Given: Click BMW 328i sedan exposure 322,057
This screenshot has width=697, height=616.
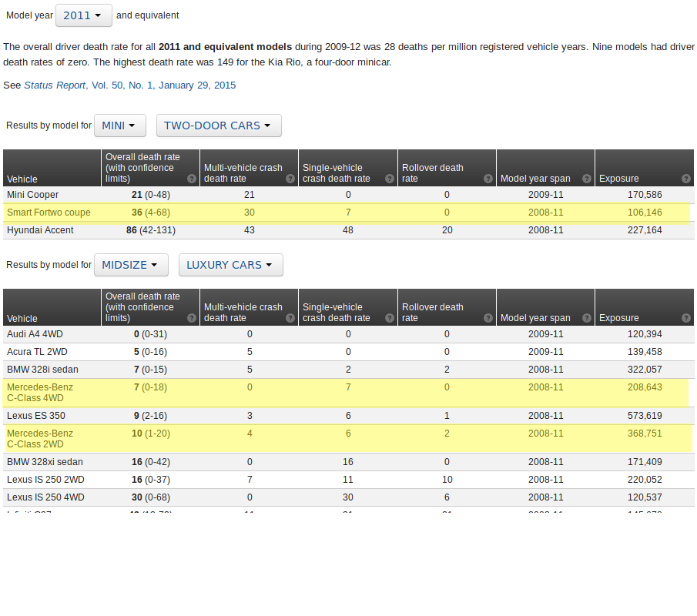Looking at the screenshot, I should 645,370.
